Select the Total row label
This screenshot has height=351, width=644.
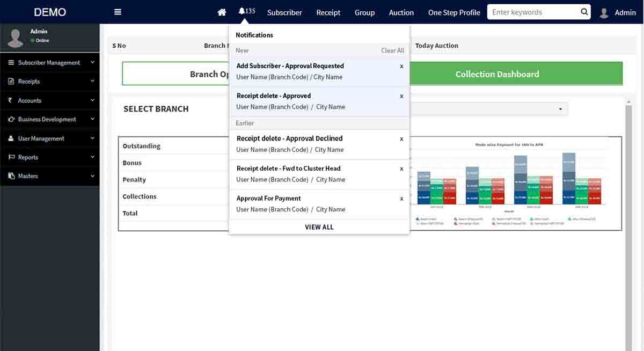[x=130, y=213]
